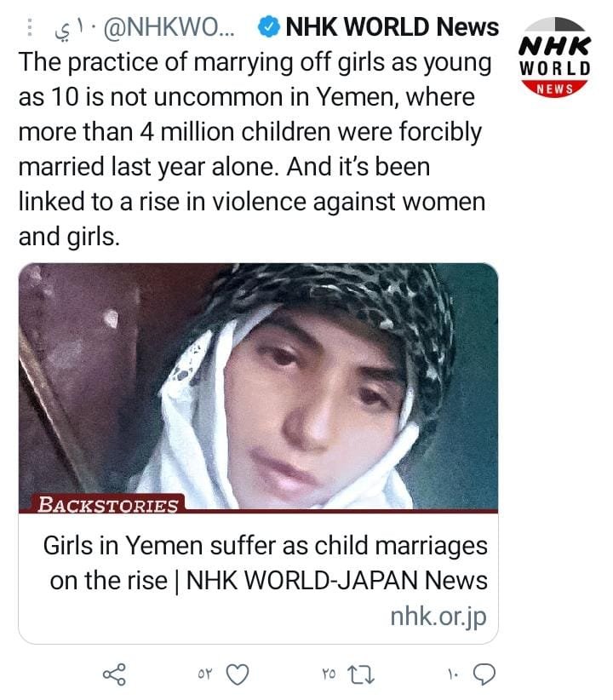Screen dimensions: 613x700
Task: Click the like count next to heart
Action: click(204, 674)
